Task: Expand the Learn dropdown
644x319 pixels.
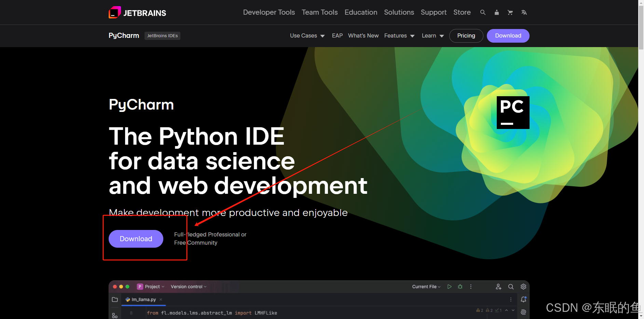Action: click(x=433, y=35)
